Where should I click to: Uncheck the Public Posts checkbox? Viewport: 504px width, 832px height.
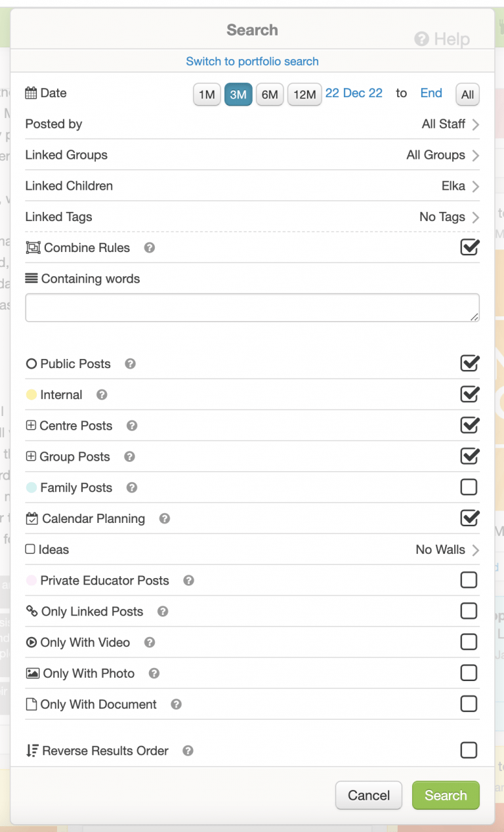[x=469, y=363]
